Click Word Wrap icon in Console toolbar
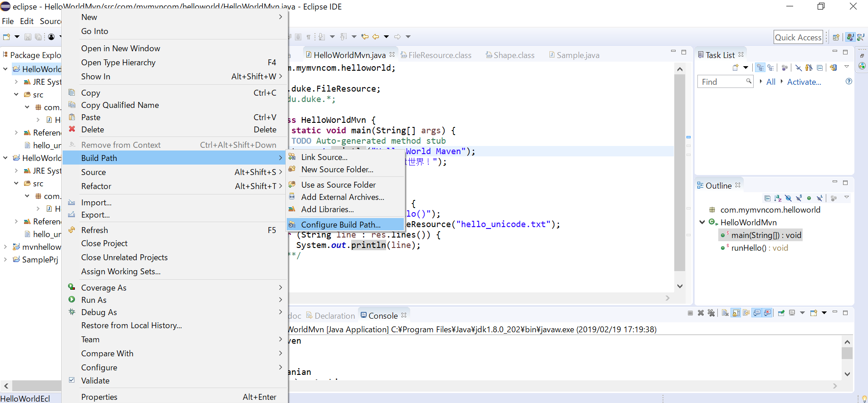Image resolution: width=868 pixels, height=403 pixels. tap(746, 313)
